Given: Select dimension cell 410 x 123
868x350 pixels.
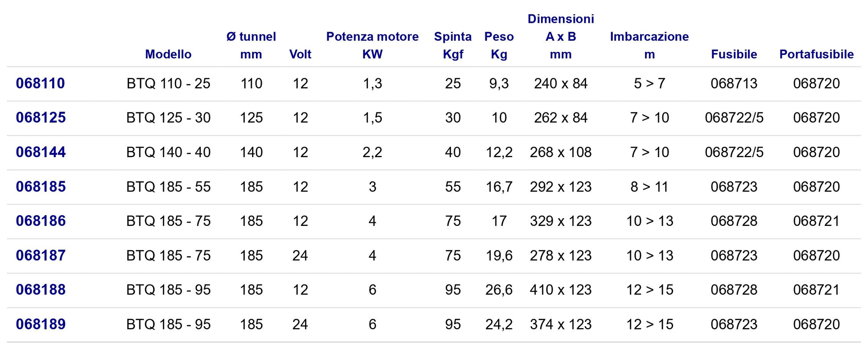Looking at the screenshot, I should [x=561, y=290].
